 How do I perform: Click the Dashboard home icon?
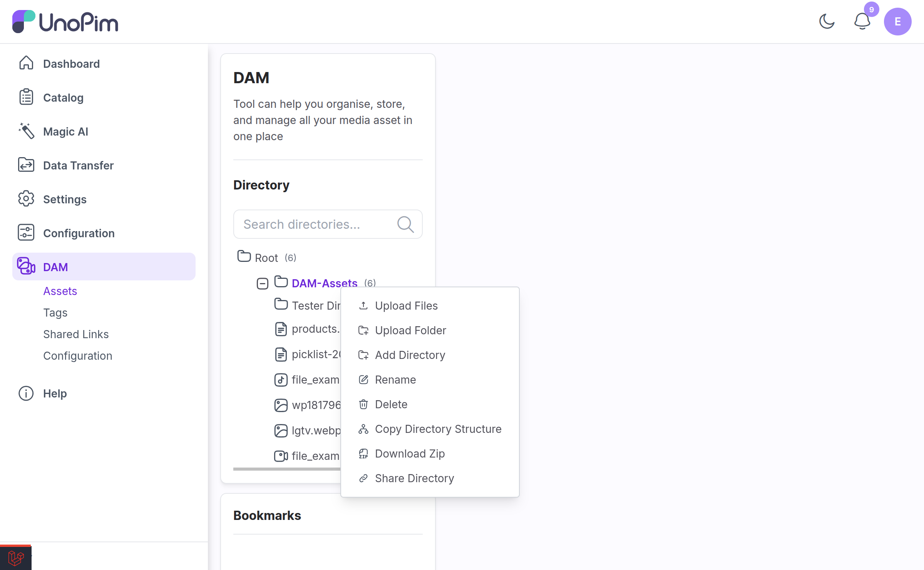click(x=26, y=63)
